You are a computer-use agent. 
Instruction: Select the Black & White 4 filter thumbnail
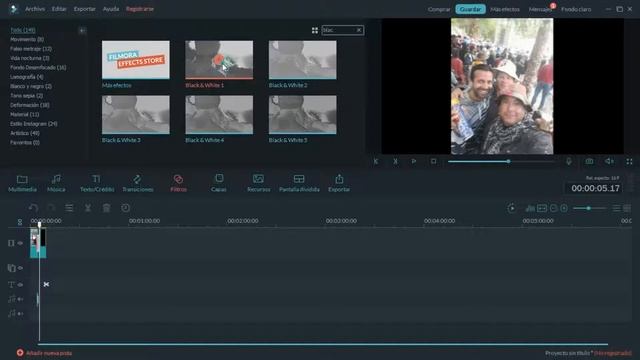(x=219, y=115)
